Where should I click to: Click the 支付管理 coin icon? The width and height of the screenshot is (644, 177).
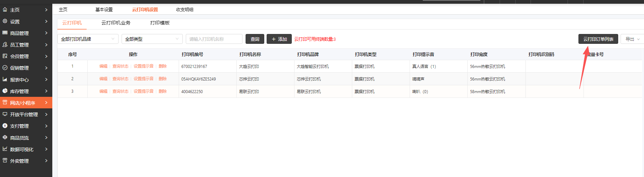pyautogui.click(x=5, y=126)
